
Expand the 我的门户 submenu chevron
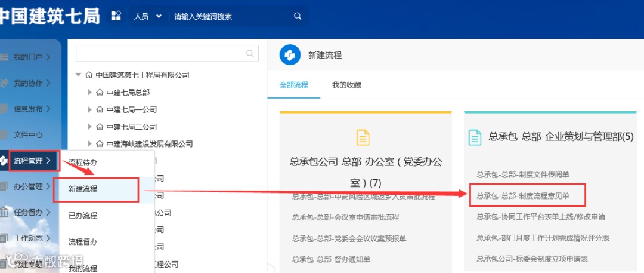pos(48,57)
